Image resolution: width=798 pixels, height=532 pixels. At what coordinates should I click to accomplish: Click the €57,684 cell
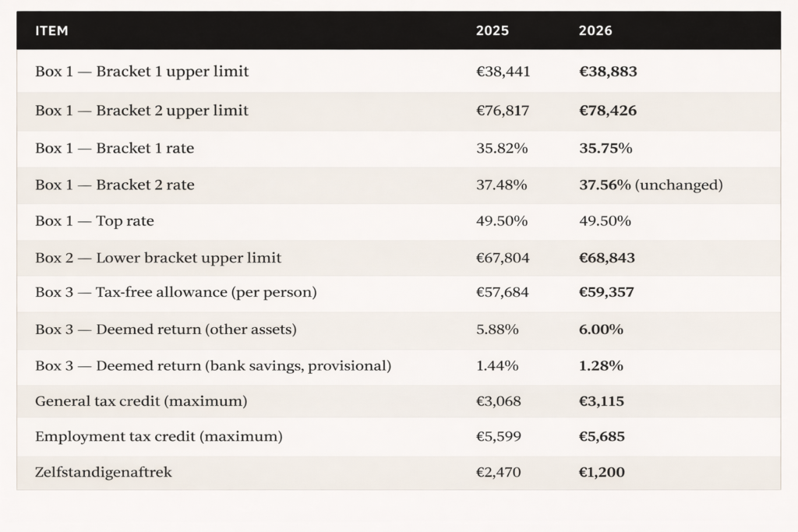(x=503, y=293)
